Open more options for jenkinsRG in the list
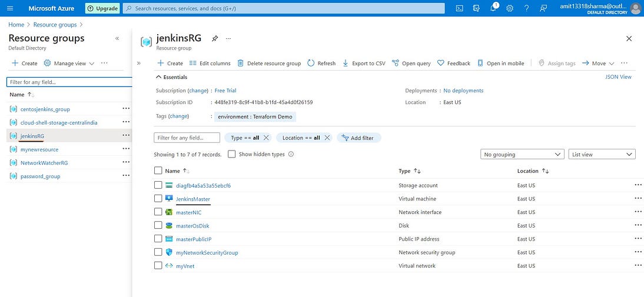Image resolution: width=644 pixels, height=297 pixels. pos(126,135)
